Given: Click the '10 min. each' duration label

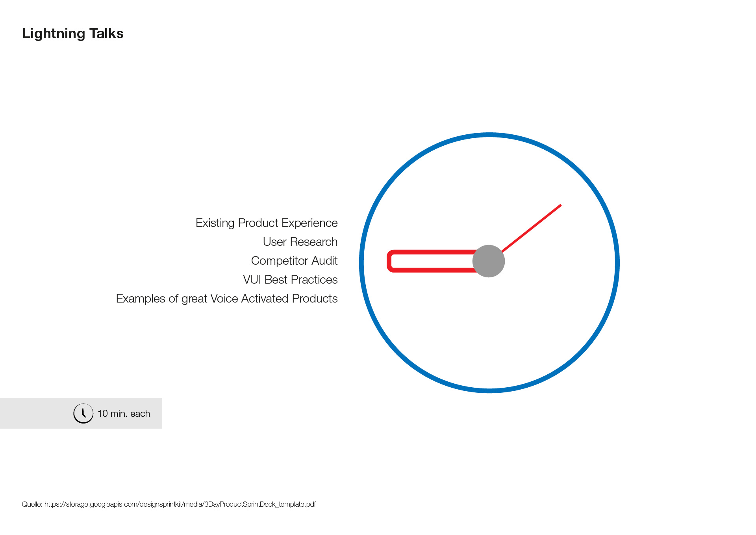Looking at the screenshot, I should 124,414.
